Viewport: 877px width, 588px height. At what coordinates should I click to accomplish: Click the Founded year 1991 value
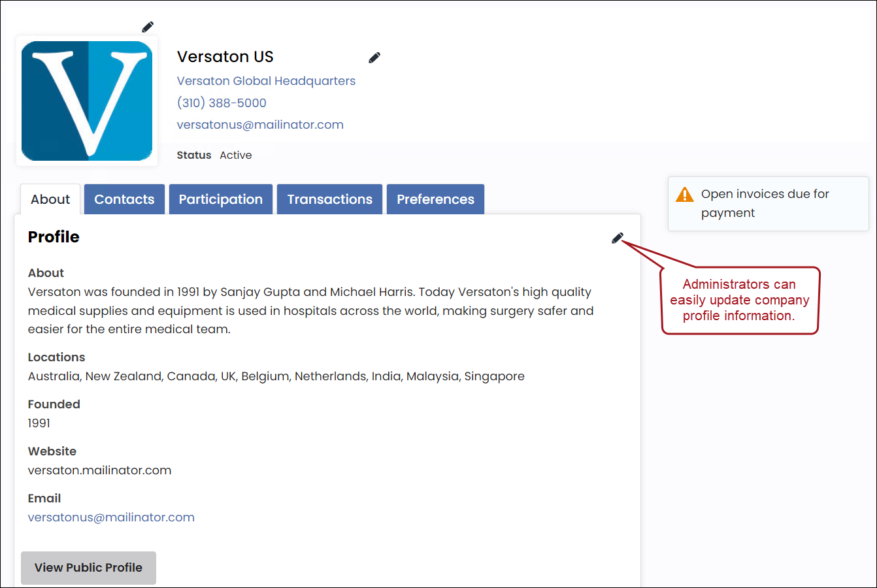39,423
